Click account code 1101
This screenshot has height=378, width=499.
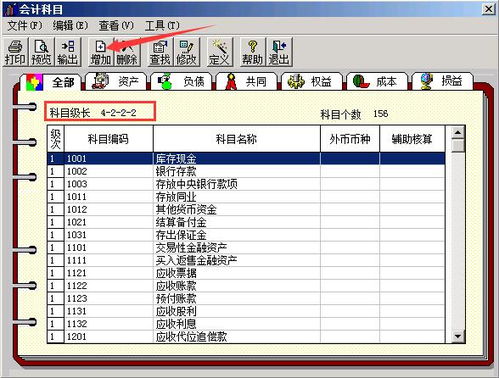pos(77,247)
